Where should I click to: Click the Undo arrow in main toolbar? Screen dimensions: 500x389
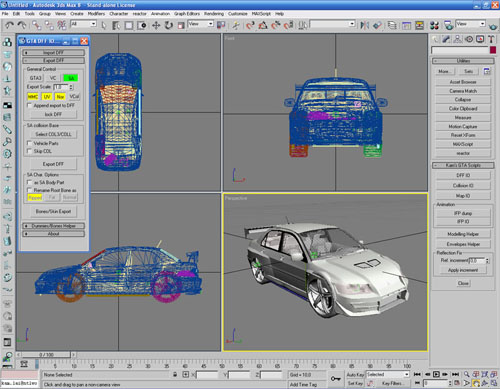pyautogui.click(x=9, y=25)
